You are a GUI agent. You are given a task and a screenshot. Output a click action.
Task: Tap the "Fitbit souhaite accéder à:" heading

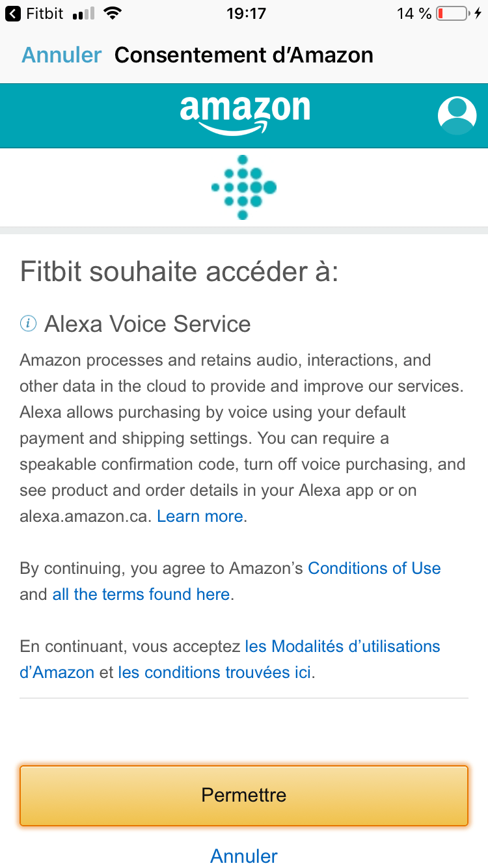click(x=180, y=271)
